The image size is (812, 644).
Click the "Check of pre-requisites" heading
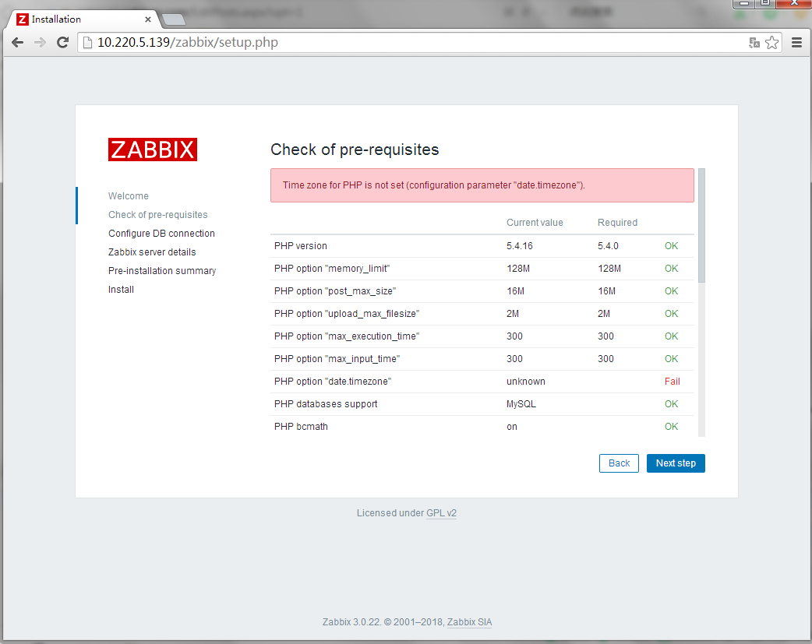[355, 150]
